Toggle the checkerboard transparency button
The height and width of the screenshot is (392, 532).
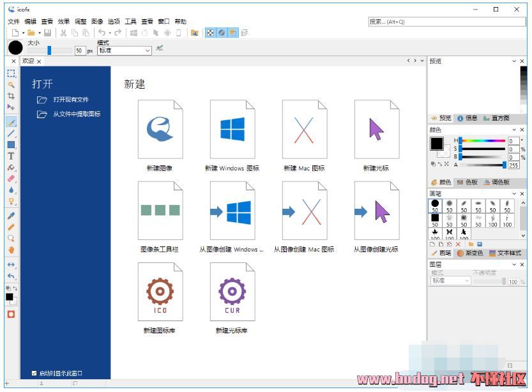(x=210, y=33)
